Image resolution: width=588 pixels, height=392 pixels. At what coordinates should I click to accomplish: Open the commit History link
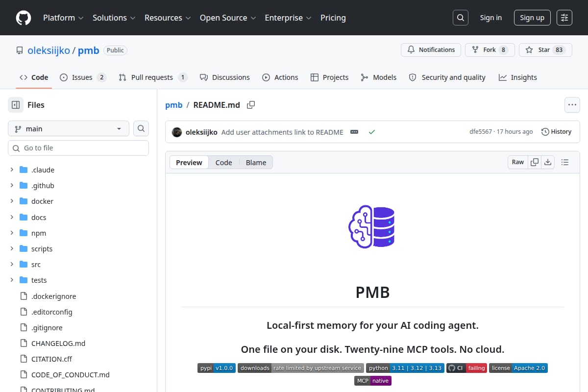click(x=556, y=132)
